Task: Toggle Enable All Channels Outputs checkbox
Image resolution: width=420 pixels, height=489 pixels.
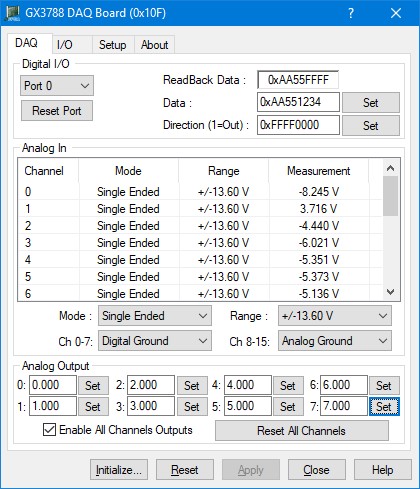Action: point(49,429)
